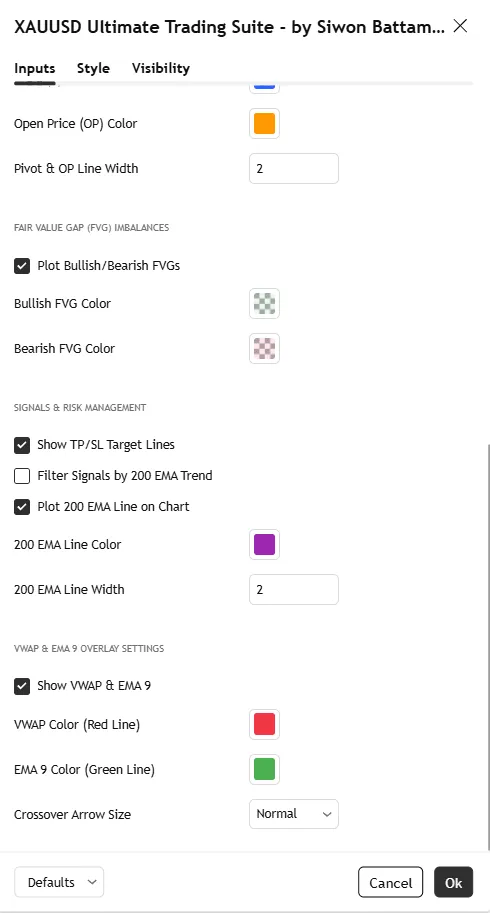Expand the Crossover Arrow Size dropdown
Screen dimensions: 490x913
294,814
